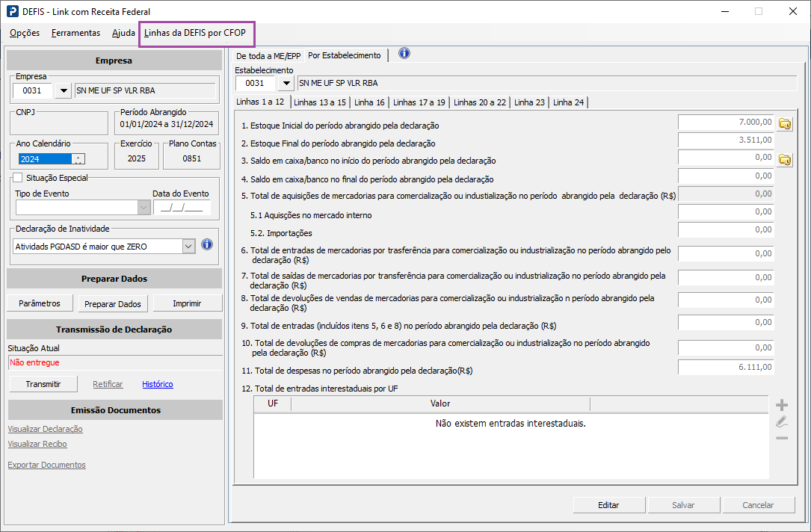Click the DEFIS application icon in title bar

point(13,11)
